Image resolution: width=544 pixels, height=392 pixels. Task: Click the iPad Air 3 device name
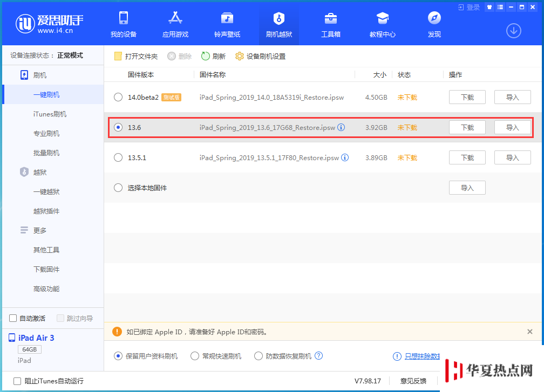(x=36, y=338)
